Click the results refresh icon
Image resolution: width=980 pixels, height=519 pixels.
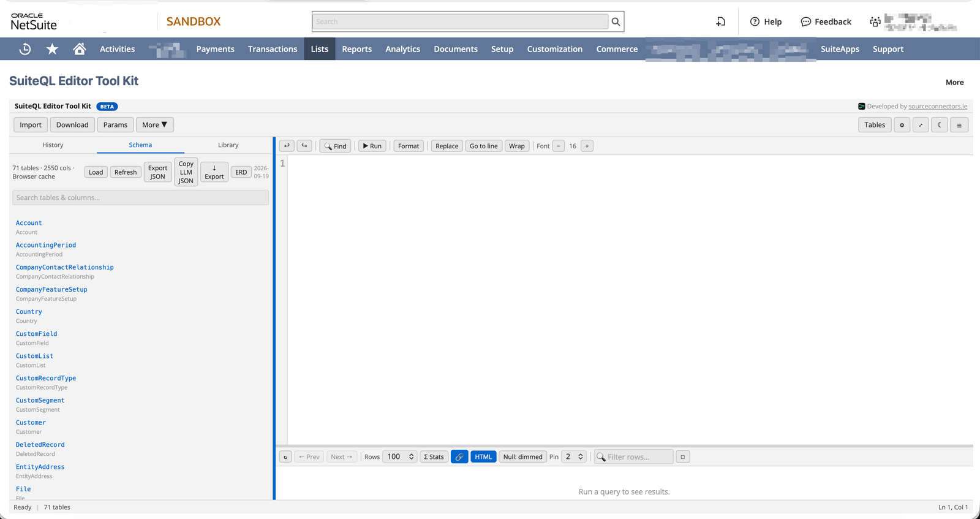[285, 457]
